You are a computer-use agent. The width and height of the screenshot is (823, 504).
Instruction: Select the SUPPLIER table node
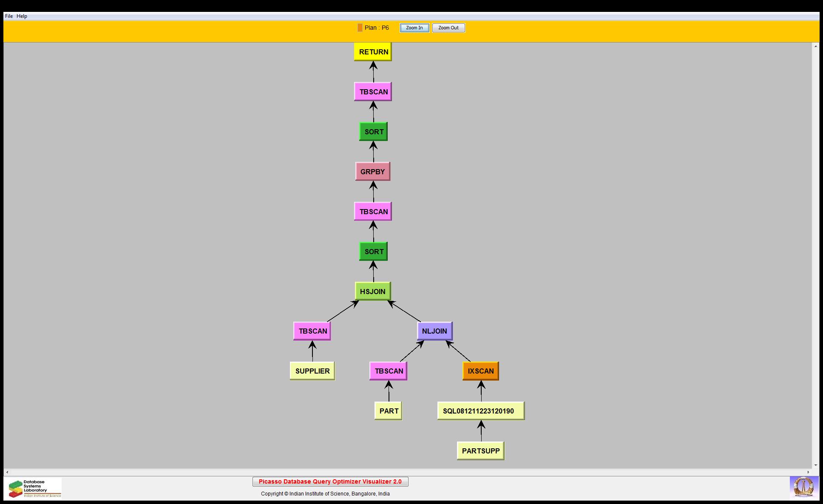coord(312,371)
